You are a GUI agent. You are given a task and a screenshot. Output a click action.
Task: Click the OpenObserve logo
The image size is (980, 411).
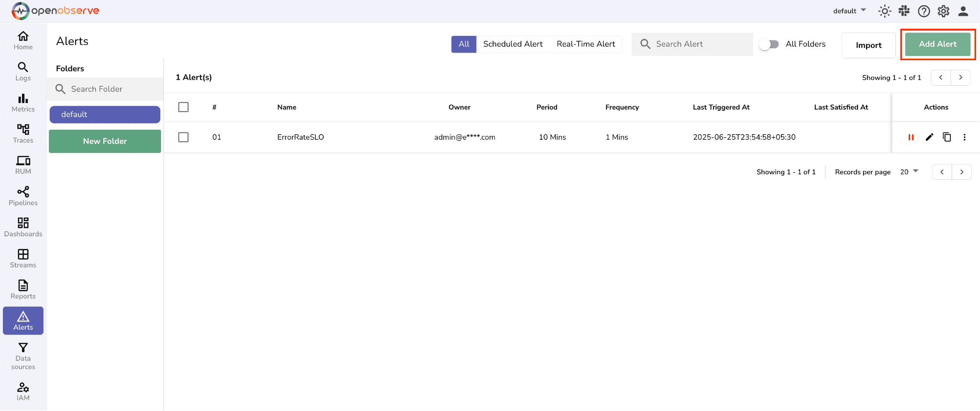click(56, 11)
